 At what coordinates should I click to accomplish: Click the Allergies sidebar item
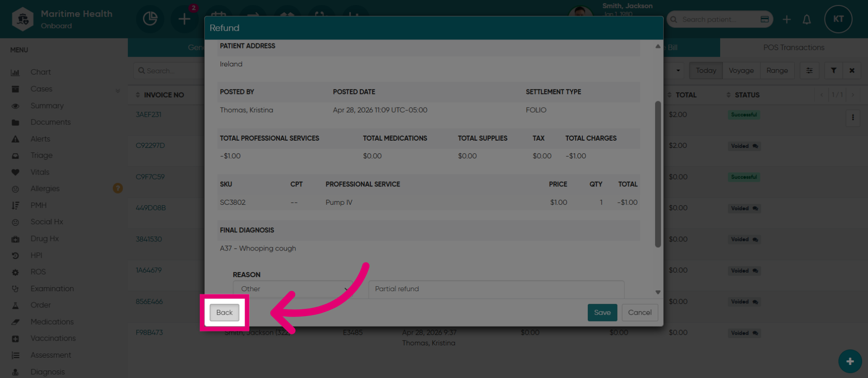coord(45,189)
